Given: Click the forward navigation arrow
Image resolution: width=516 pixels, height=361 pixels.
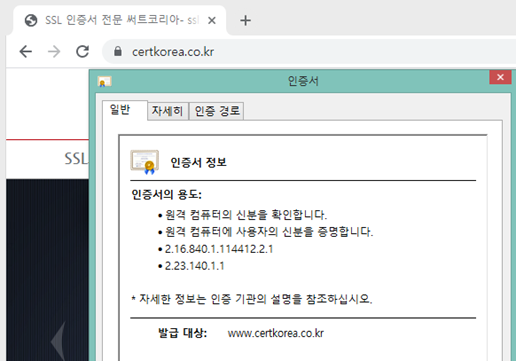Looking at the screenshot, I should click(x=54, y=52).
